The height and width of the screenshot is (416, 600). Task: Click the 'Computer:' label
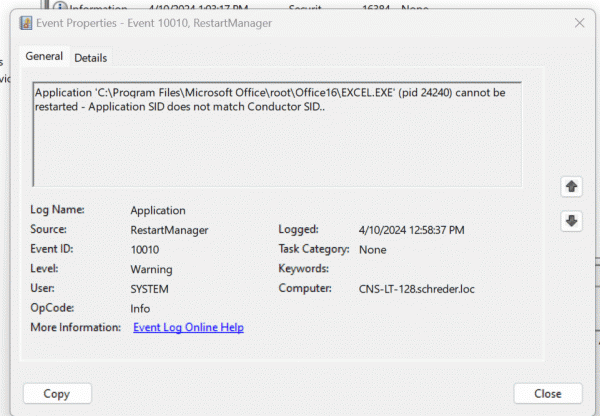[305, 288]
